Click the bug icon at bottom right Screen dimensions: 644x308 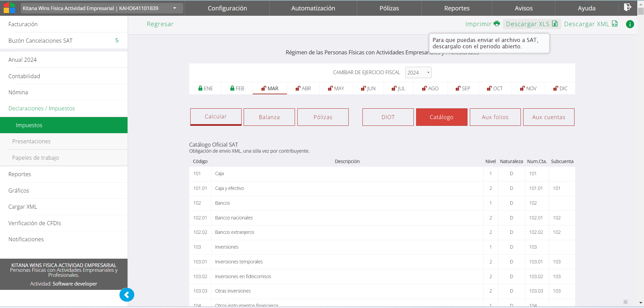[x=625, y=302]
